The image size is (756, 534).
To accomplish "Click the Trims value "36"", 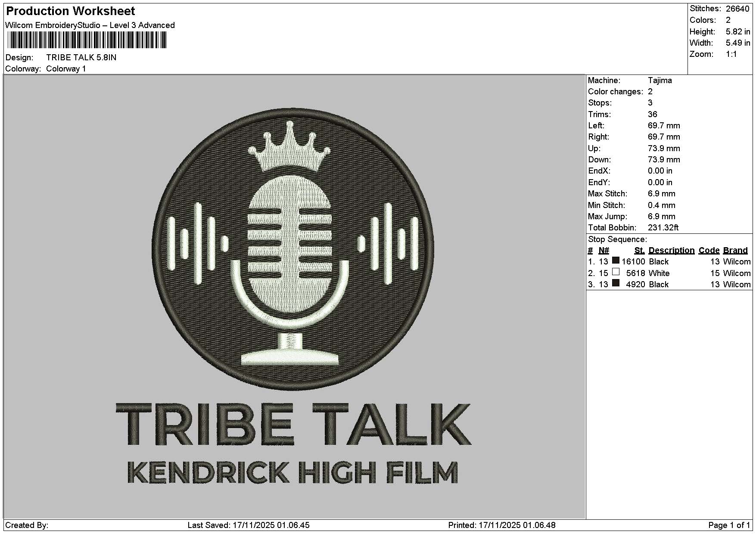I will pyautogui.click(x=653, y=114).
